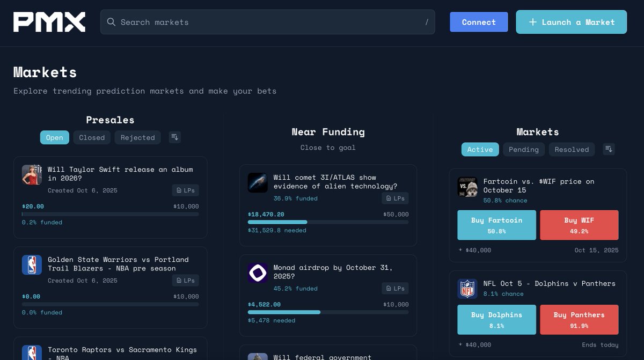The image size is (644, 360).
Task: Click Monad airdrop funding progress bar
Action: (328, 312)
